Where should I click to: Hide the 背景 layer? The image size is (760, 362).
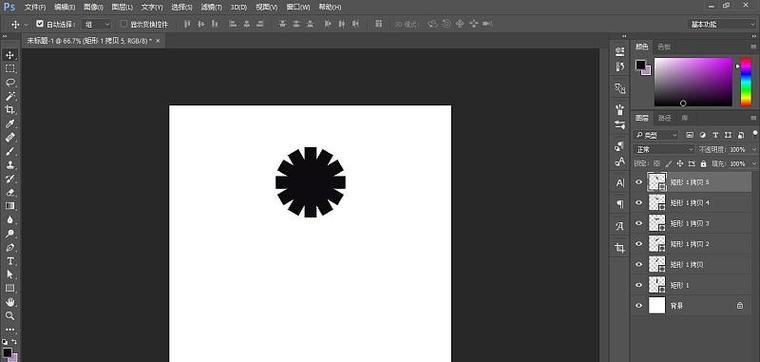pyautogui.click(x=639, y=306)
